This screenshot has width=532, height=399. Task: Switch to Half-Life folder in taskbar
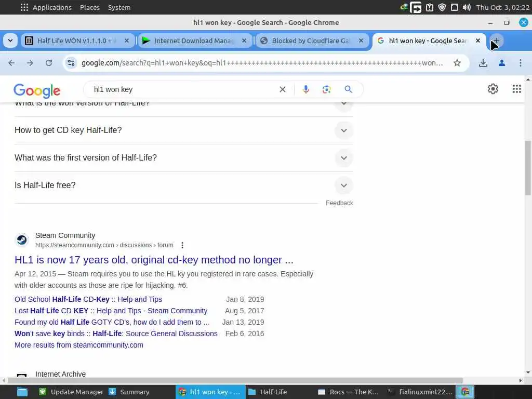click(268, 392)
